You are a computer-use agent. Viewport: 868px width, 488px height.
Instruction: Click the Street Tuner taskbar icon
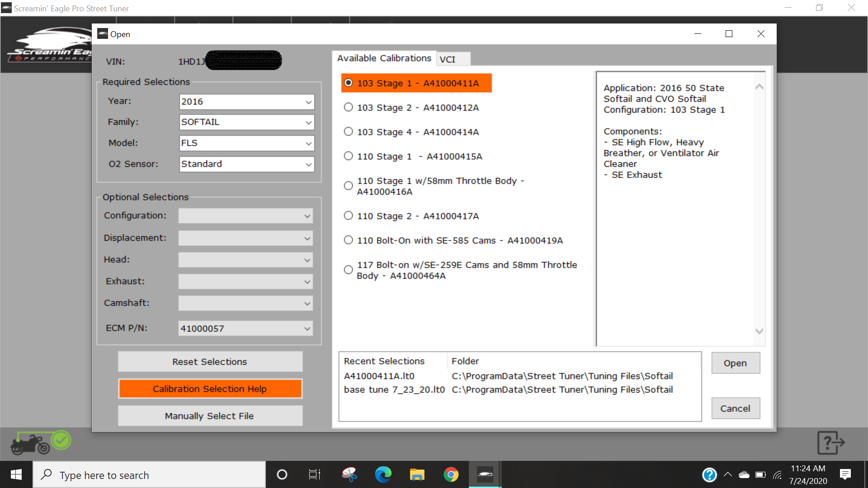click(x=485, y=474)
